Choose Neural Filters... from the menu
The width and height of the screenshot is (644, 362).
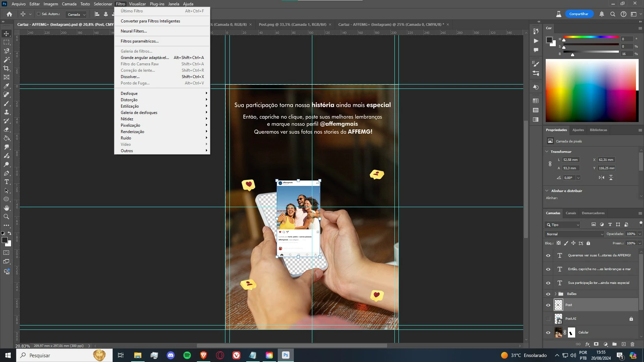[x=134, y=31]
